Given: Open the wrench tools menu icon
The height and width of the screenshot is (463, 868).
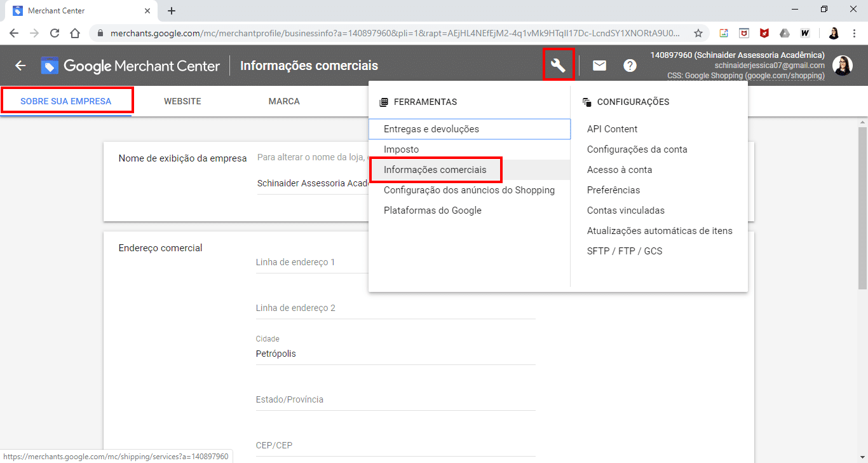Looking at the screenshot, I should click(x=559, y=65).
